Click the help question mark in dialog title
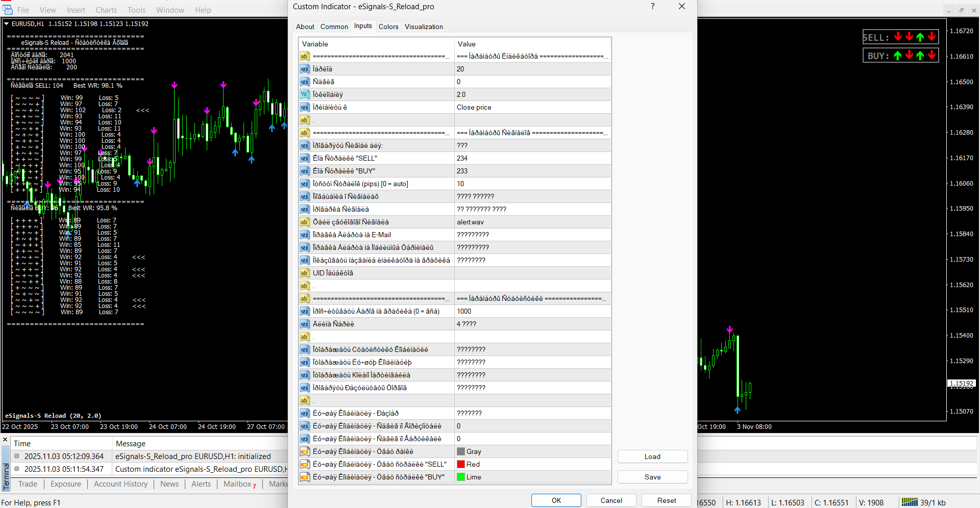 (652, 6)
